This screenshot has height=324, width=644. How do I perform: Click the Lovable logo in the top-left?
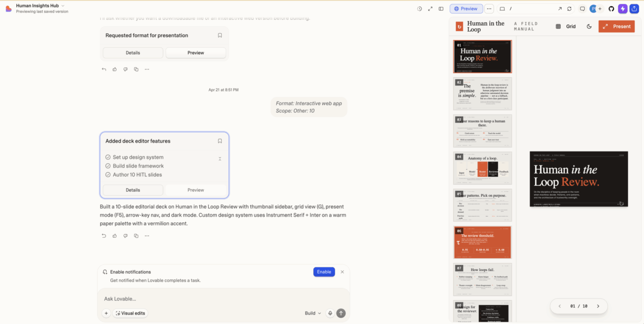(x=9, y=9)
